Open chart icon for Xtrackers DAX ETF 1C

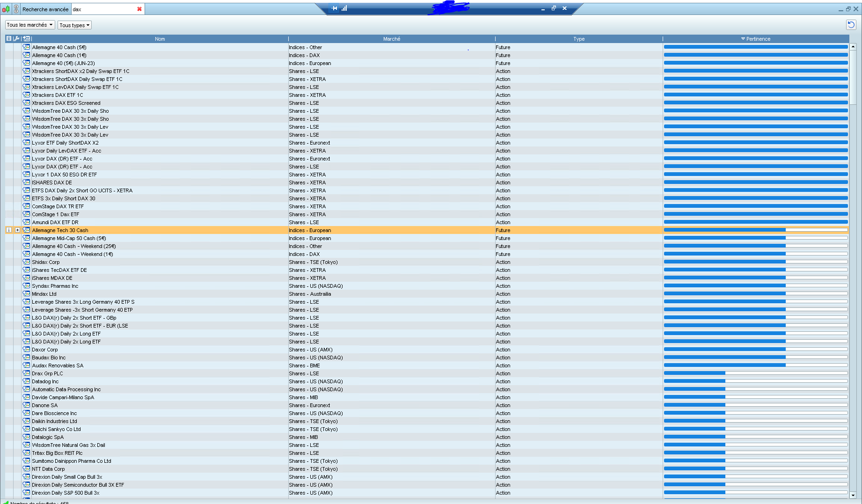tap(26, 95)
